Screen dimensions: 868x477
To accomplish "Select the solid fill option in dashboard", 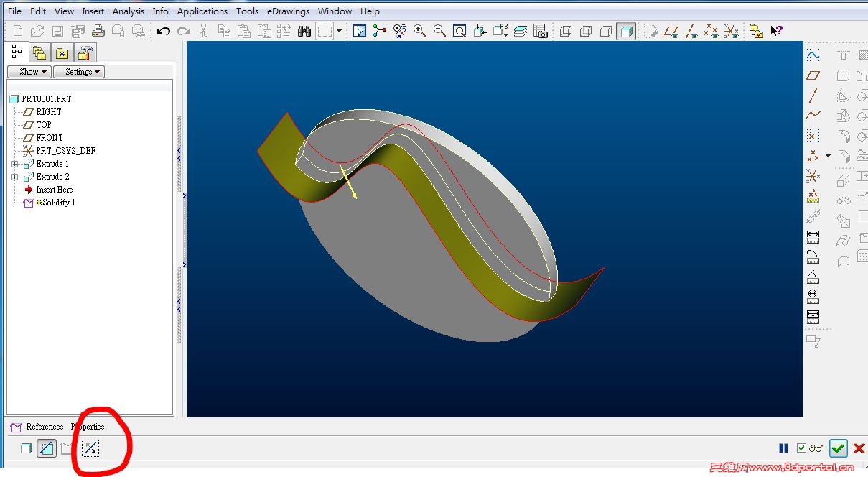I will pyautogui.click(x=27, y=448).
